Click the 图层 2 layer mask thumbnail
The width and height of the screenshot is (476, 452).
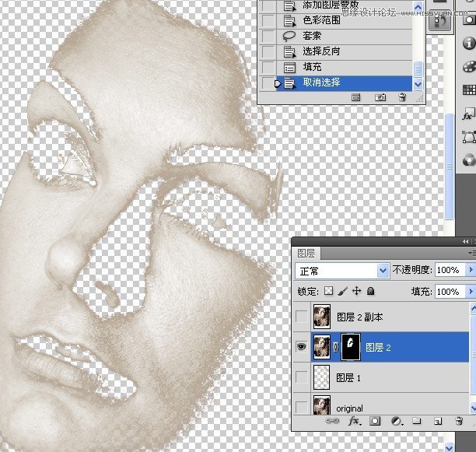(351, 347)
